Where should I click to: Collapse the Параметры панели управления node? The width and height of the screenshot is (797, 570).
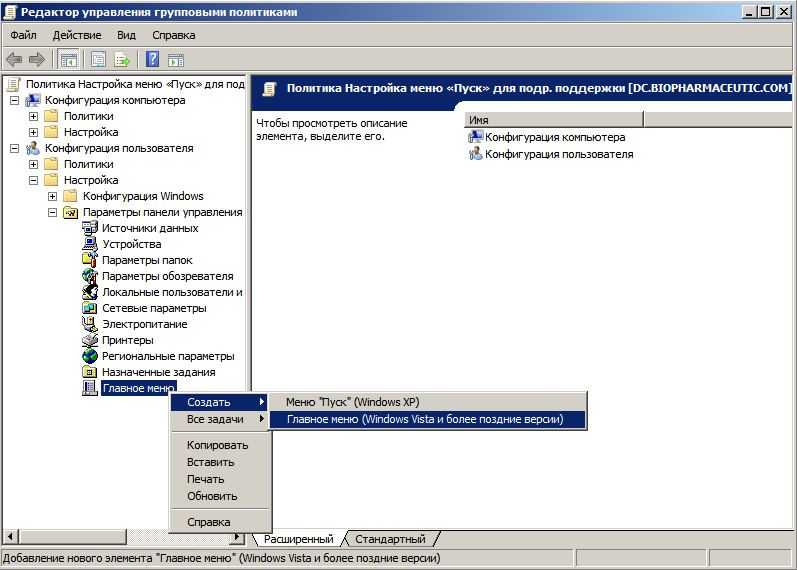click(52, 213)
